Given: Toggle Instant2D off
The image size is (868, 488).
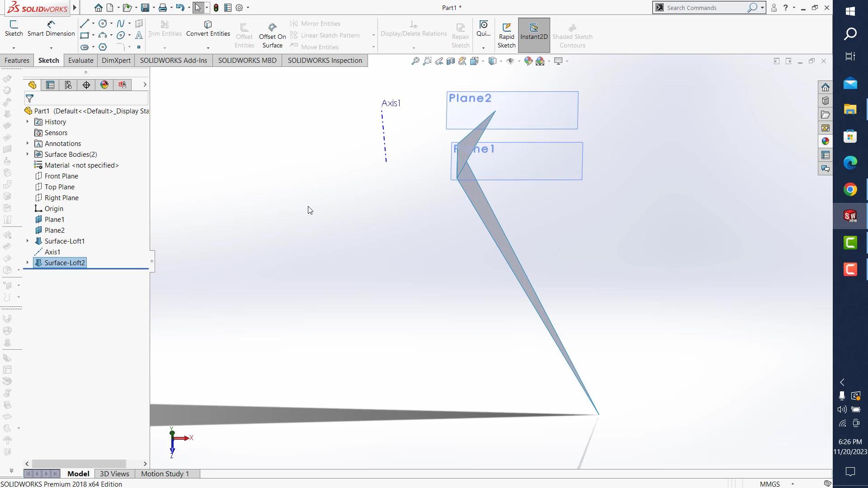Looking at the screenshot, I should pos(533,35).
